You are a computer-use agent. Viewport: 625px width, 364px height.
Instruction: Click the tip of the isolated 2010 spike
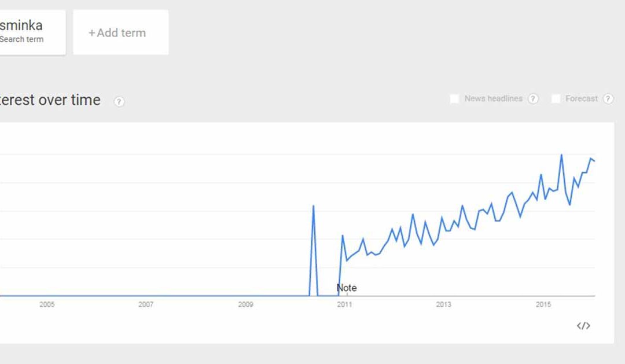click(313, 205)
